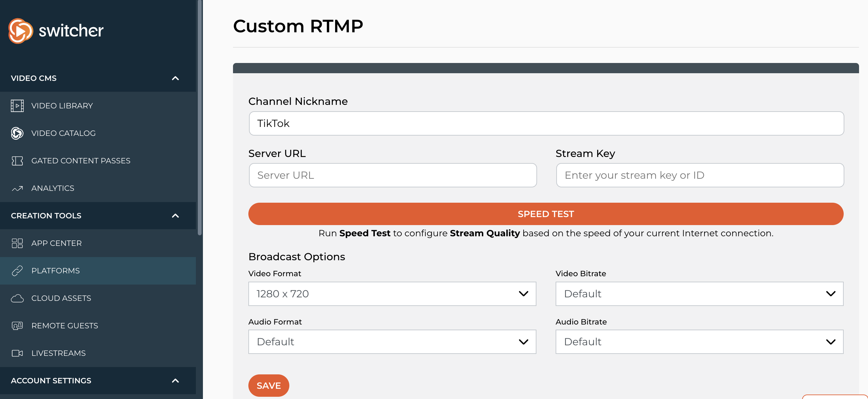
Task: Open Livestreams using the camera icon
Action: point(17,354)
